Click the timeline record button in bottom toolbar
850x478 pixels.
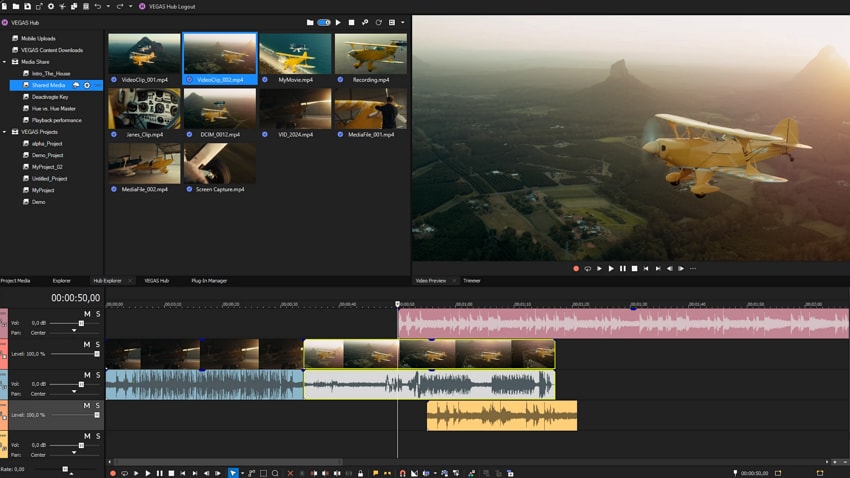113,473
